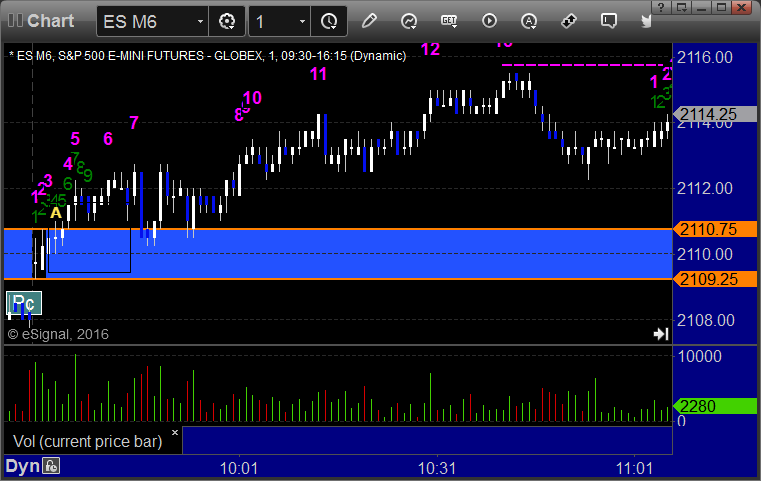Click the 2110.00 price axis label
The image size is (761, 481).
click(705, 254)
